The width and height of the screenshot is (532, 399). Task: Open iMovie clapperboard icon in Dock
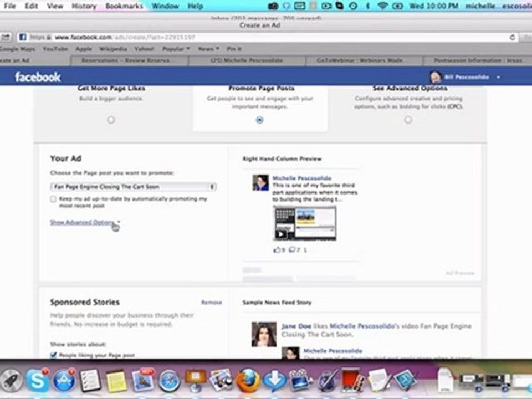click(x=300, y=381)
